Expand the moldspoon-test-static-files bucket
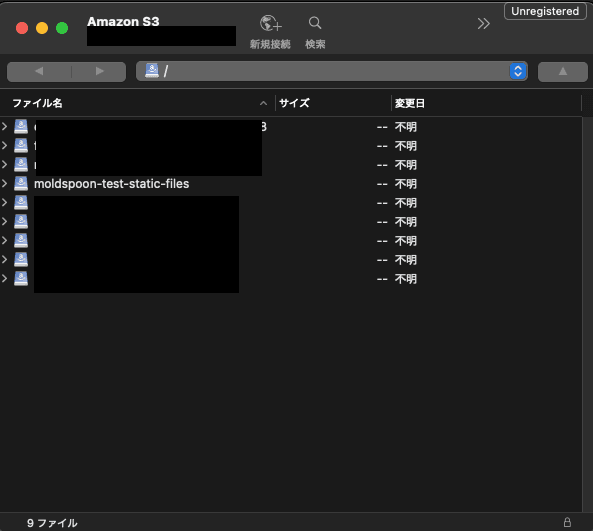 (5, 183)
